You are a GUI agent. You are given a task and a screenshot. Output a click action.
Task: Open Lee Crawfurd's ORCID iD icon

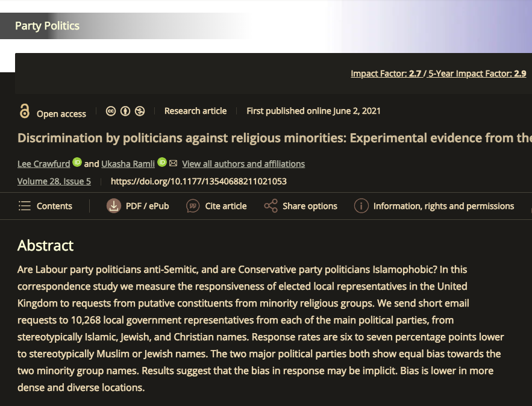tap(77, 162)
